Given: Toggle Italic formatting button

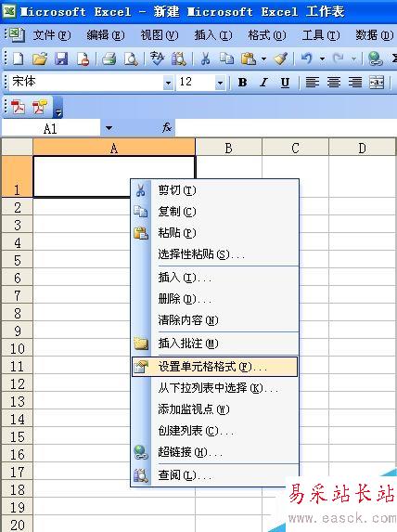Looking at the screenshot, I should (x=263, y=82).
